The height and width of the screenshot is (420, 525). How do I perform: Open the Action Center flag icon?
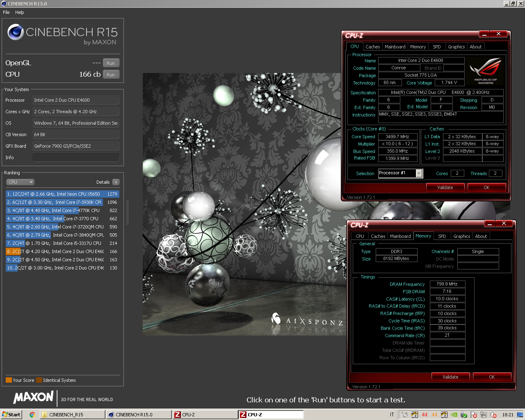click(474, 415)
